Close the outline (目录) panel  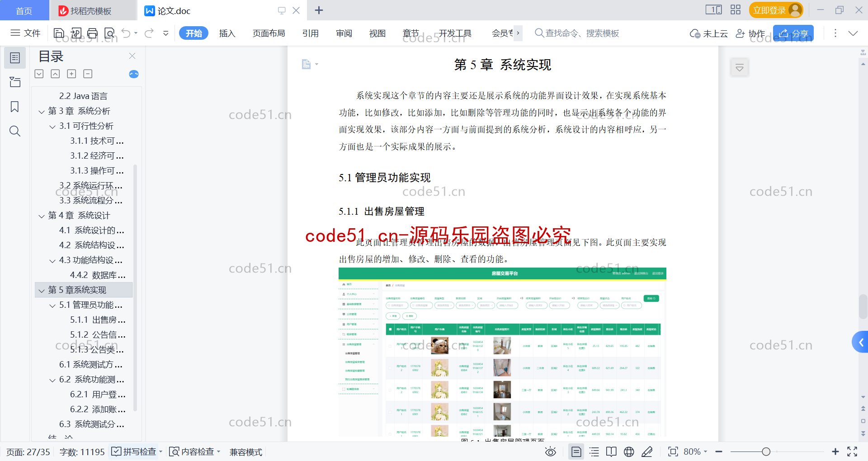click(132, 56)
